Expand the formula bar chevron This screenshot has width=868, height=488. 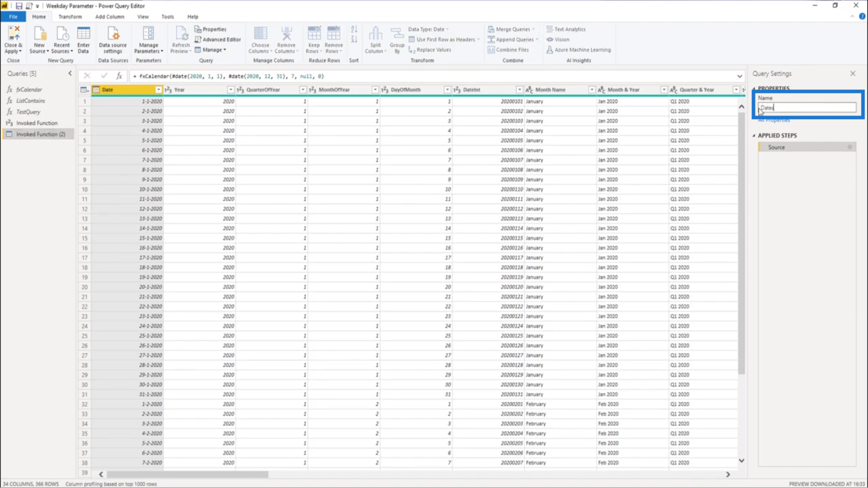point(739,76)
